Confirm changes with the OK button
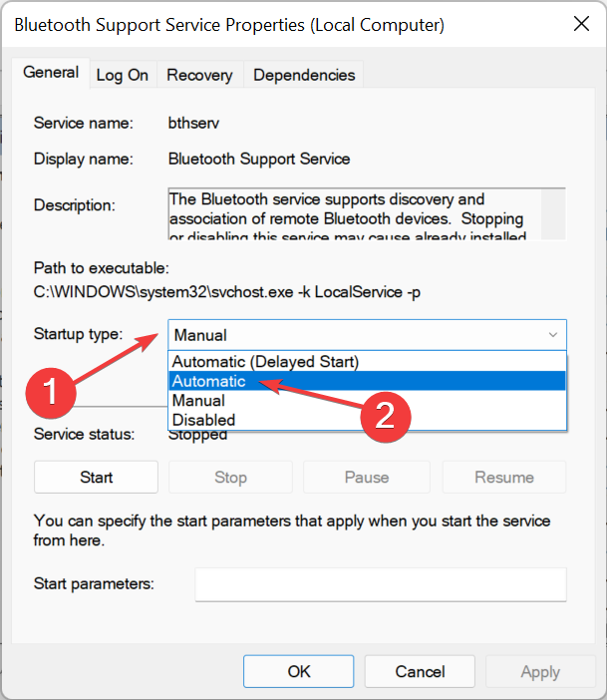The width and height of the screenshot is (607, 700). (x=299, y=671)
